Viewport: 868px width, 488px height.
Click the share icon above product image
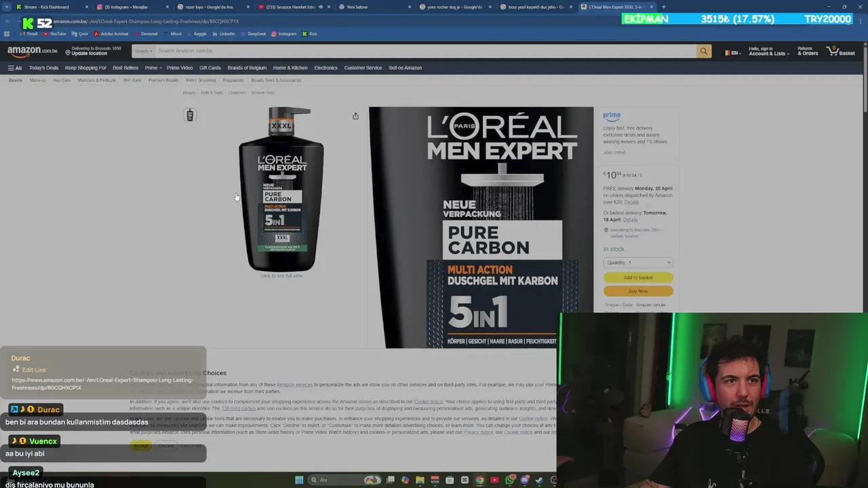click(x=355, y=116)
